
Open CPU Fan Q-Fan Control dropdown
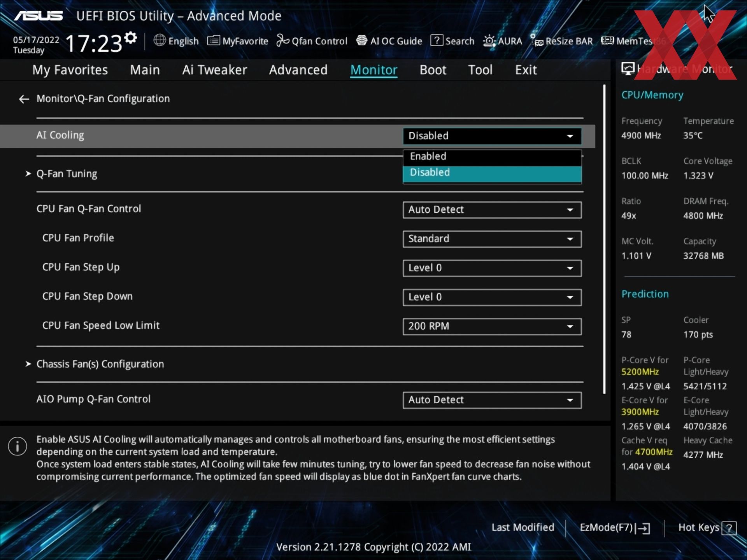[492, 210]
